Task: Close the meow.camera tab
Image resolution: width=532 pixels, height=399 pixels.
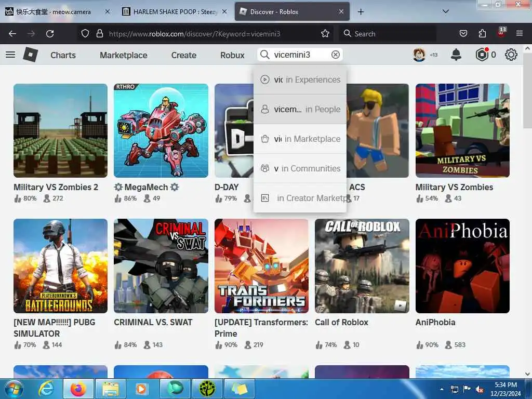Action: [108, 11]
